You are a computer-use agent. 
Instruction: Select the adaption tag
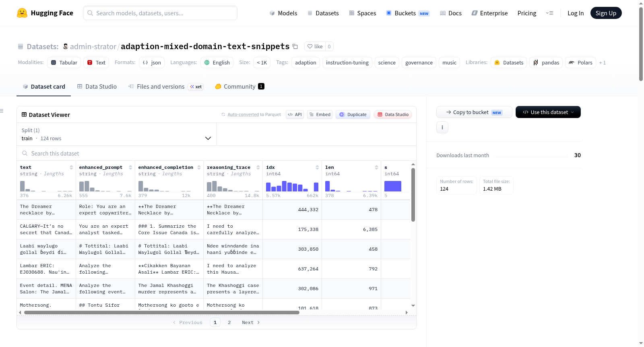pyautogui.click(x=305, y=62)
